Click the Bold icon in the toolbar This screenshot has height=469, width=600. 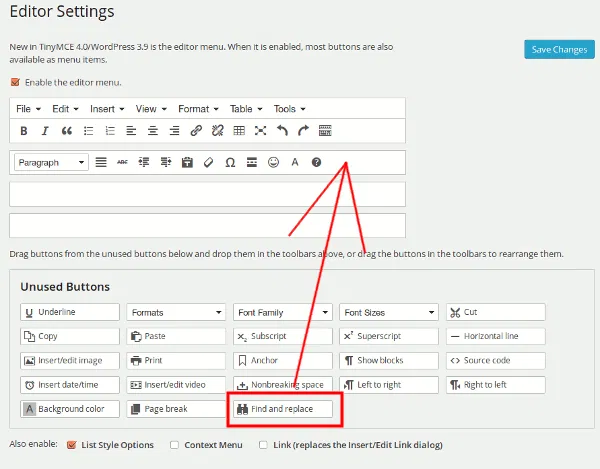tap(24, 131)
